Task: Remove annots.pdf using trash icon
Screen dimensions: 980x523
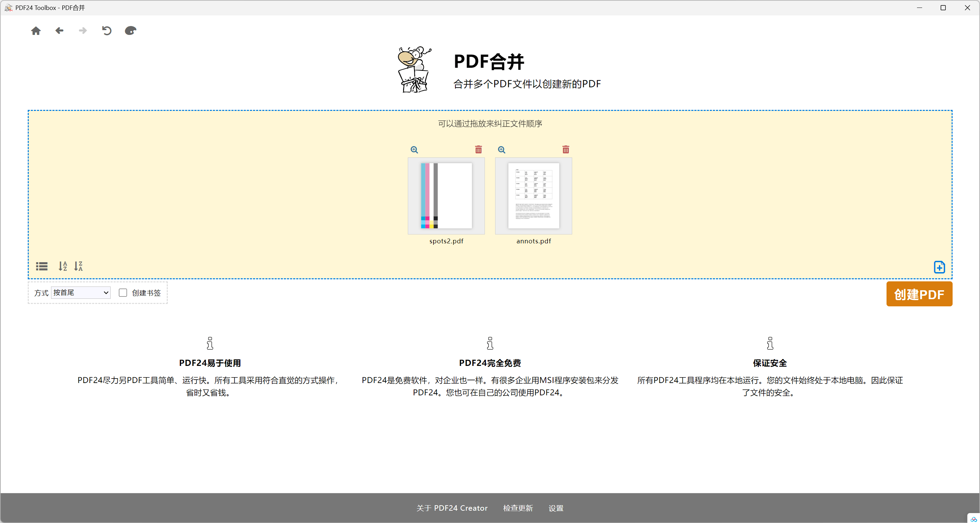Action: 566,150
